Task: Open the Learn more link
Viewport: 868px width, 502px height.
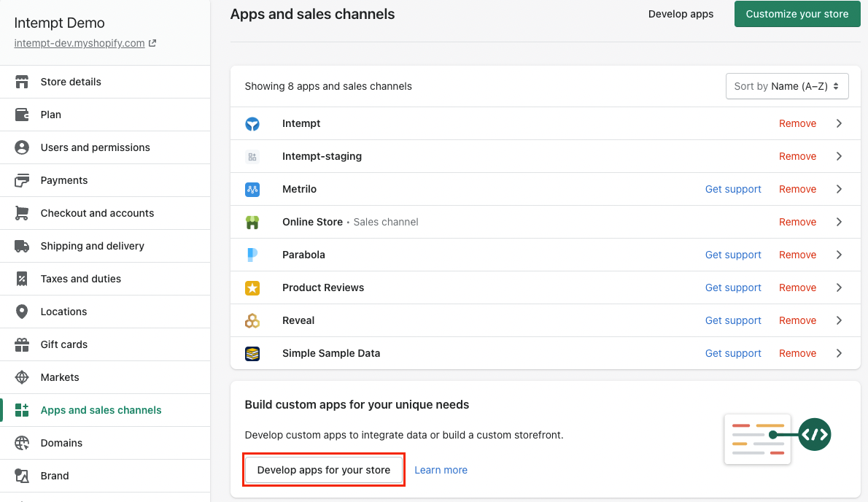Action: point(441,470)
